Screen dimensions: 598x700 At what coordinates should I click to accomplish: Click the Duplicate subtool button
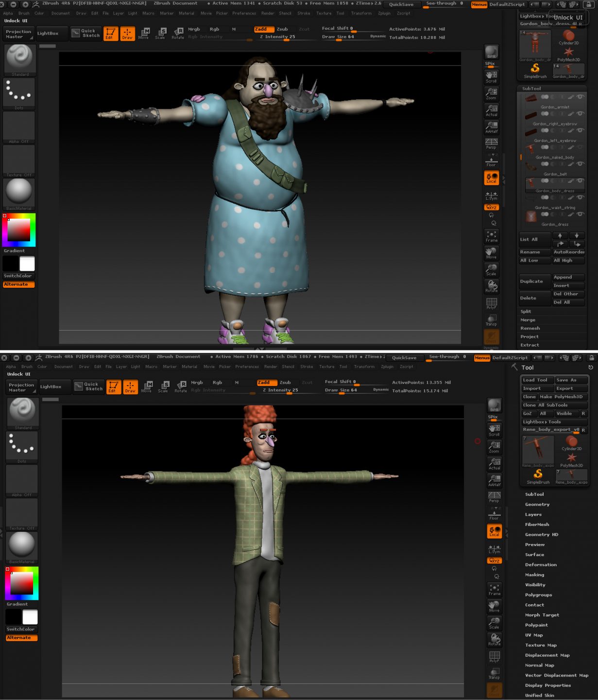(x=532, y=281)
